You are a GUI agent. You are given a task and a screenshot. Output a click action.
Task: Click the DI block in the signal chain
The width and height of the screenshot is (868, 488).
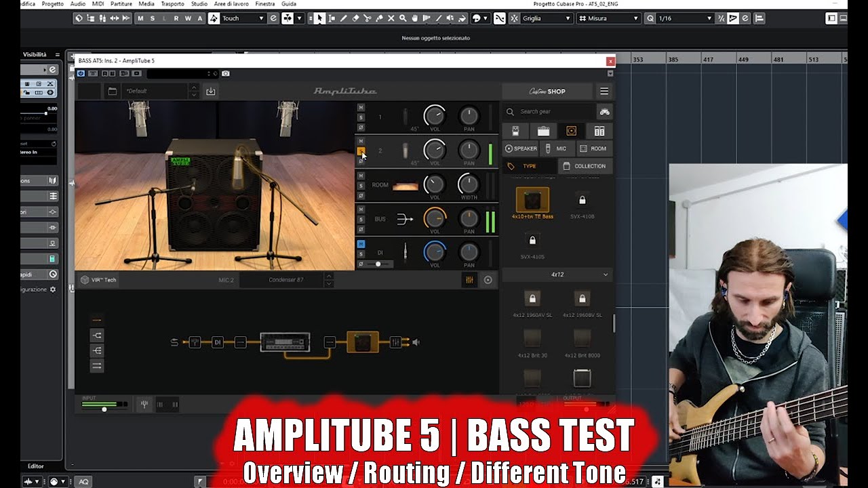click(218, 342)
